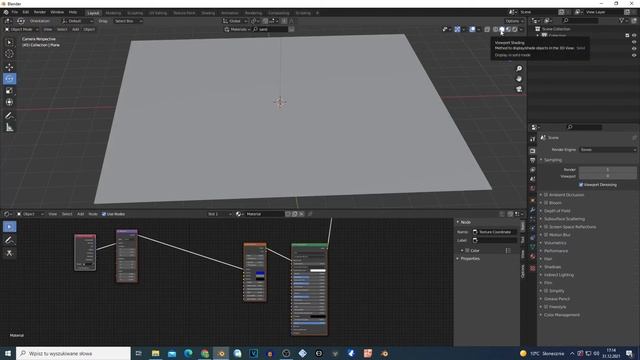Switch viewport shading to wireframe

496,29
